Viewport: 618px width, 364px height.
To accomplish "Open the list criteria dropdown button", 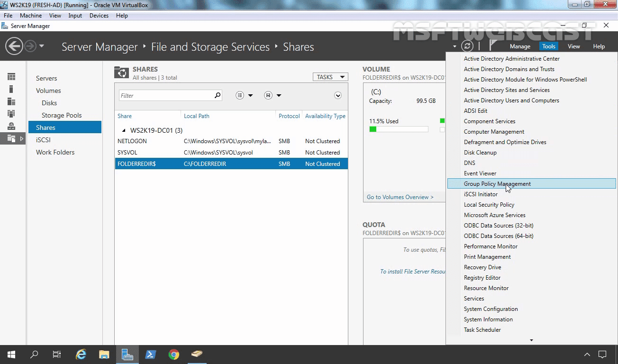I will pyautogui.click(x=244, y=95).
